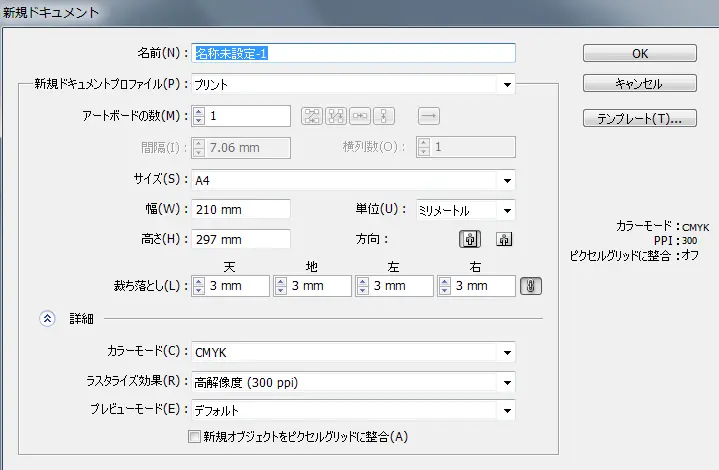
Task: Click the OK button
Action: point(640,54)
